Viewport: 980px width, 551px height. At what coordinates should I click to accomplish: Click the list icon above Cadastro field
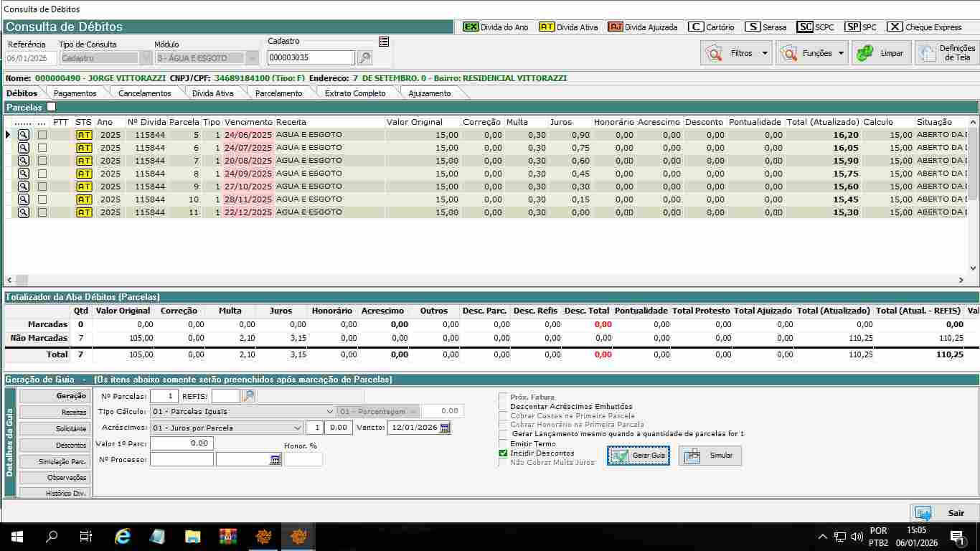pos(384,42)
